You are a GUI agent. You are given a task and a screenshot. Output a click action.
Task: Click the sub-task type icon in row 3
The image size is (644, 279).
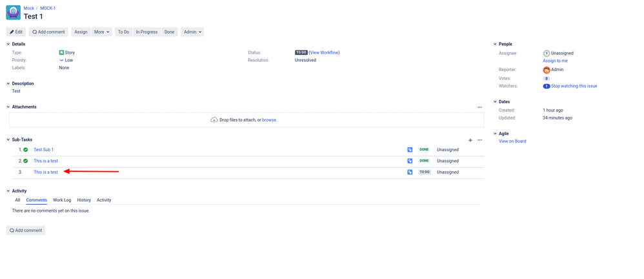410,172
